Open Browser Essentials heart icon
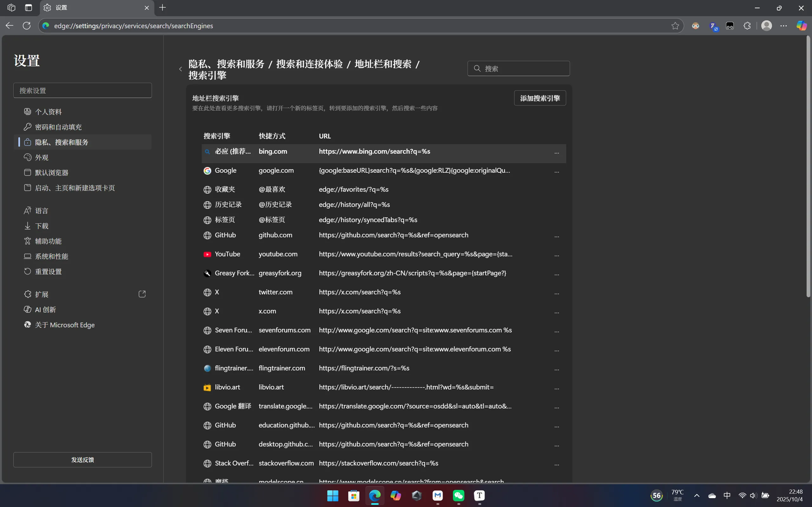812x507 pixels. click(730, 25)
